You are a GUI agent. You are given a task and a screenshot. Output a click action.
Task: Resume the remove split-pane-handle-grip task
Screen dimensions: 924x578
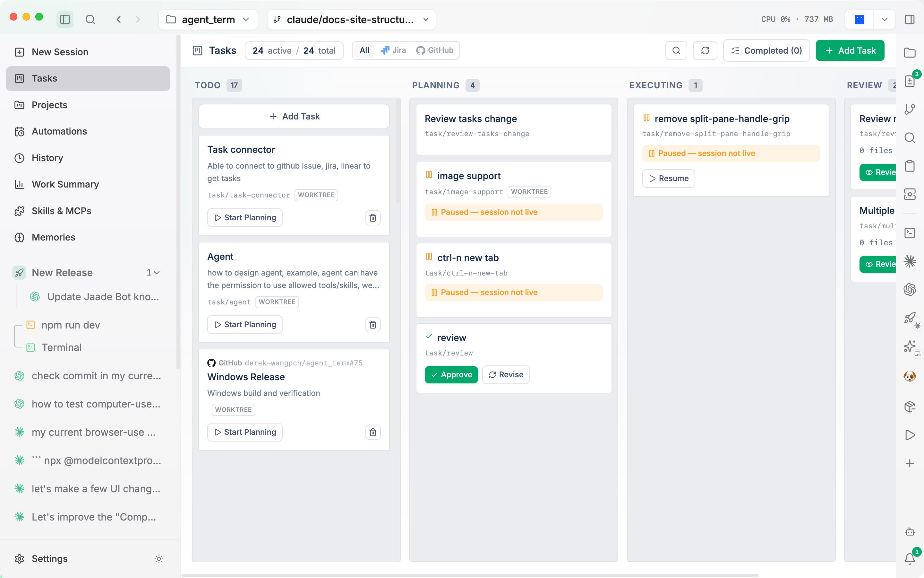tap(669, 179)
